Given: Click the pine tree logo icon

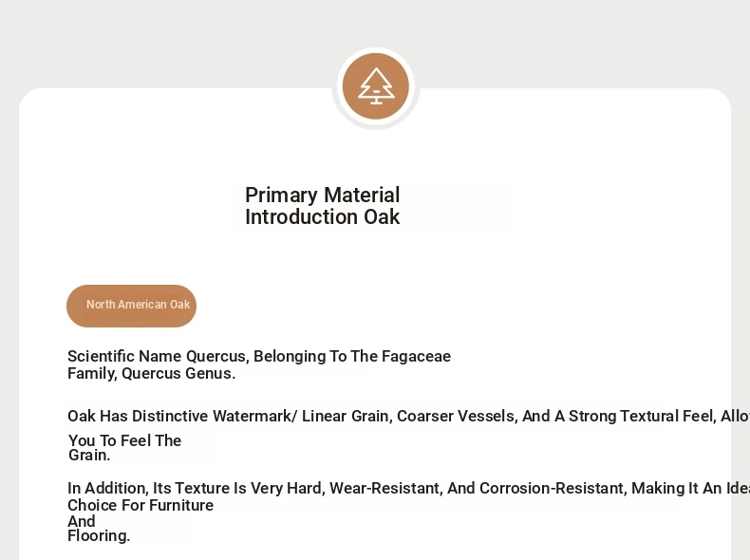Looking at the screenshot, I should click(x=376, y=86).
